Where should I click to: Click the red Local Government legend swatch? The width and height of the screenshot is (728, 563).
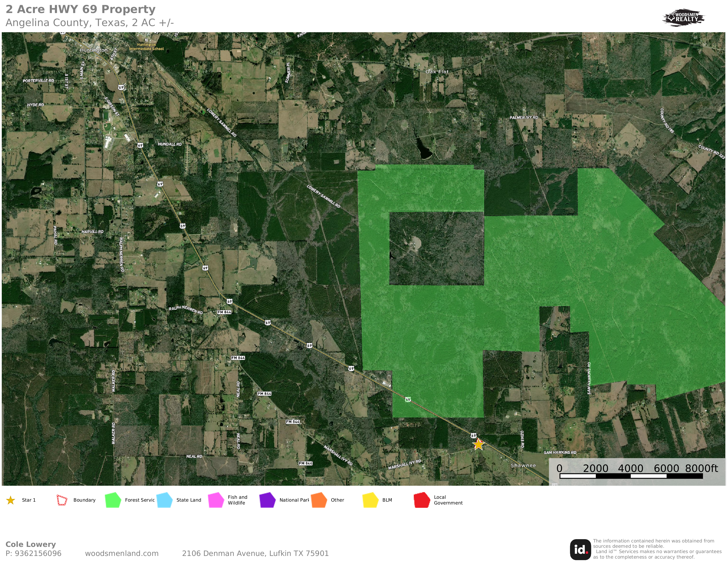pos(422,500)
